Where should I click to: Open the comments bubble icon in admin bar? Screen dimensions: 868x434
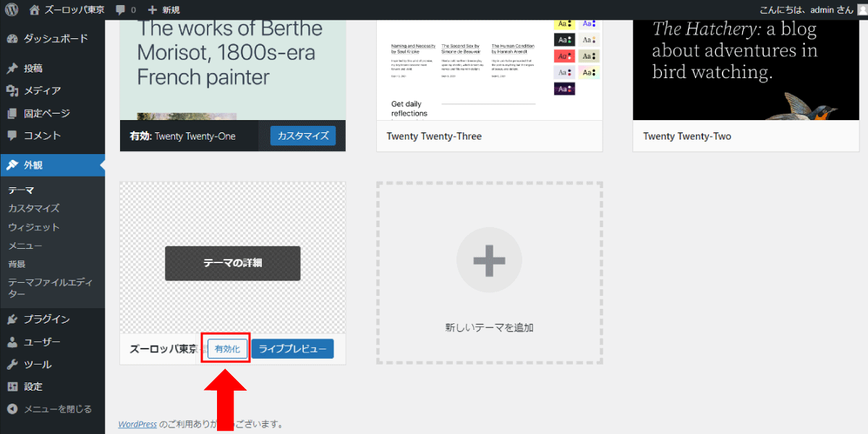119,10
